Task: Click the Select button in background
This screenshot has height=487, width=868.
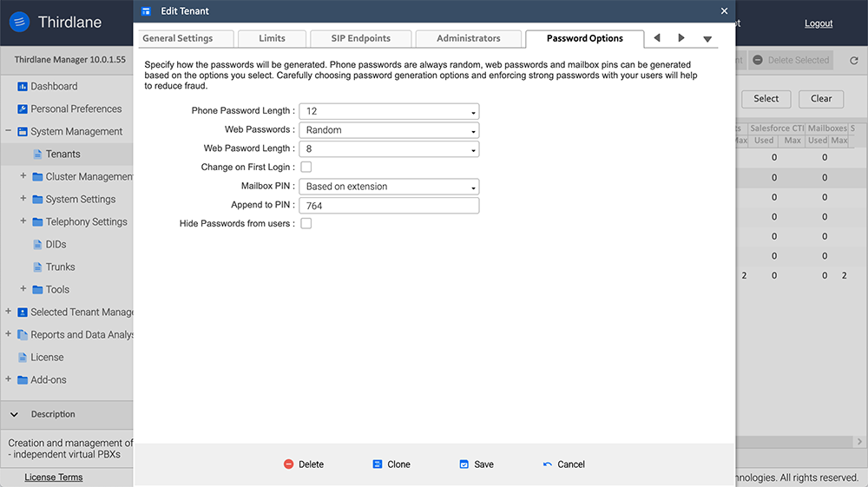Action: point(766,99)
